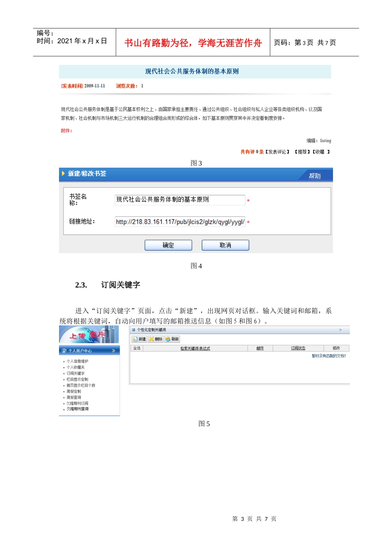Click the section heading 2.3. 订阅关键字

[108, 285]
